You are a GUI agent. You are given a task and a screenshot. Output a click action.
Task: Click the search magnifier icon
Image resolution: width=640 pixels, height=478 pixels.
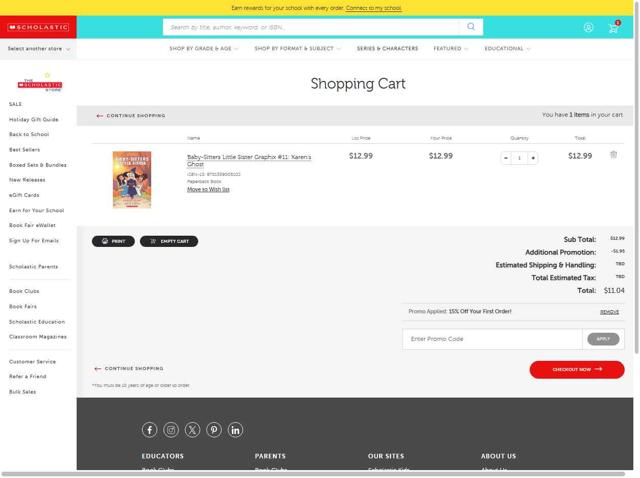click(x=471, y=27)
